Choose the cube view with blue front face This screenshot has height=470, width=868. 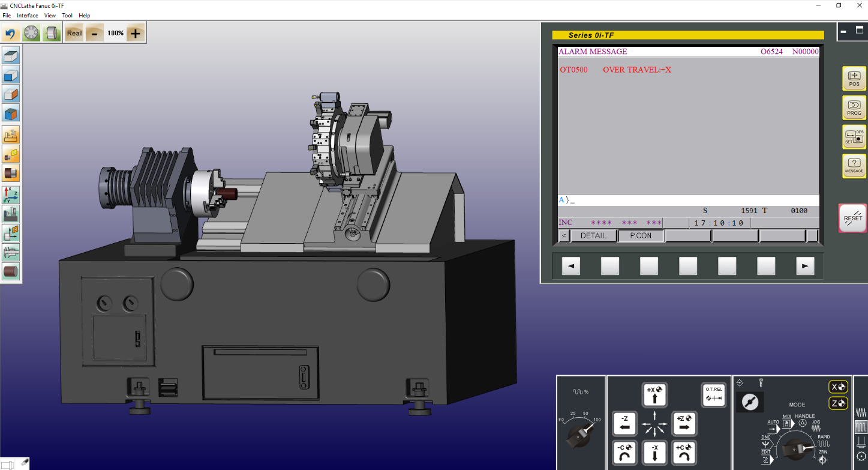pyautogui.click(x=11, y=75)
